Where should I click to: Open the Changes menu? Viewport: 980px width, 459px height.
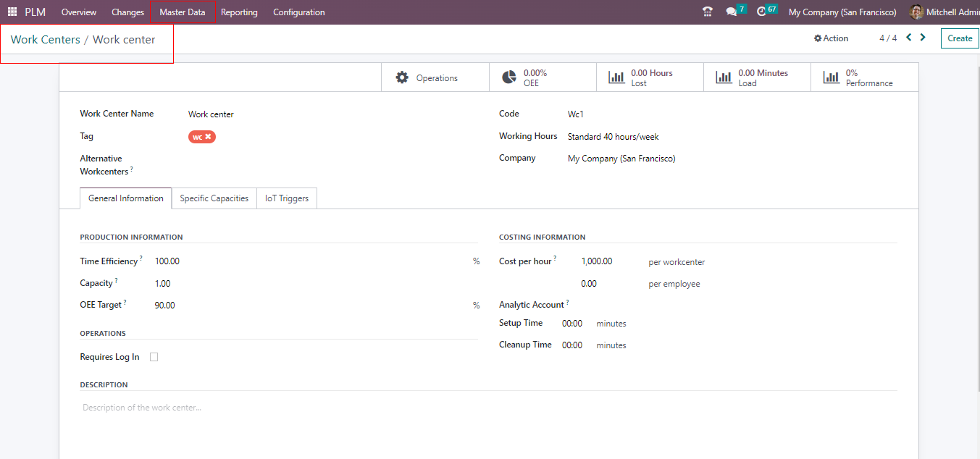pos(127,12)
